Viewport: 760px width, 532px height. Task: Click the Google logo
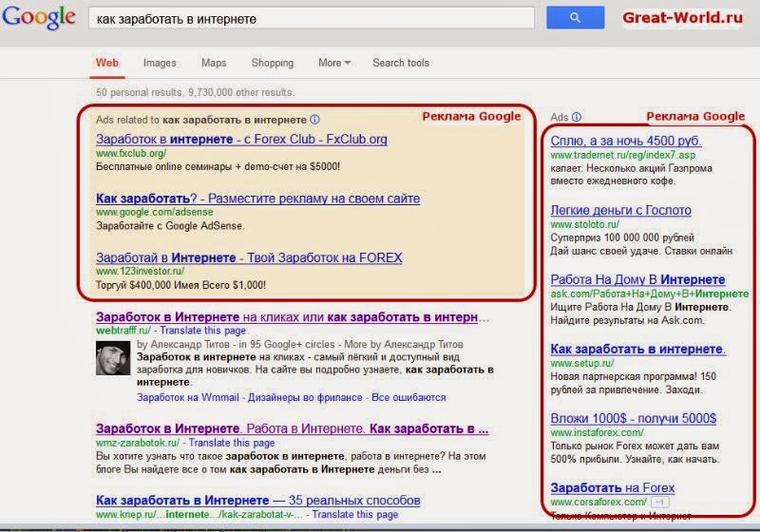39,18
